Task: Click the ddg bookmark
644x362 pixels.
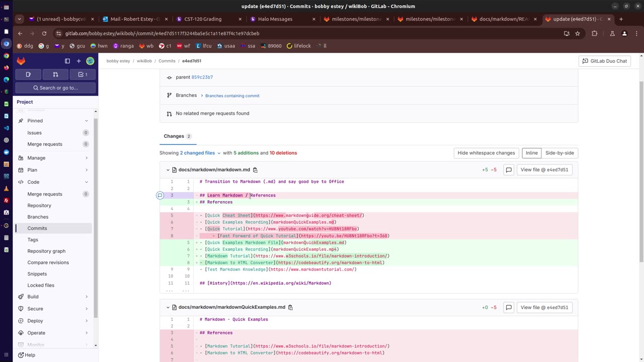Action: pos(25,46)
